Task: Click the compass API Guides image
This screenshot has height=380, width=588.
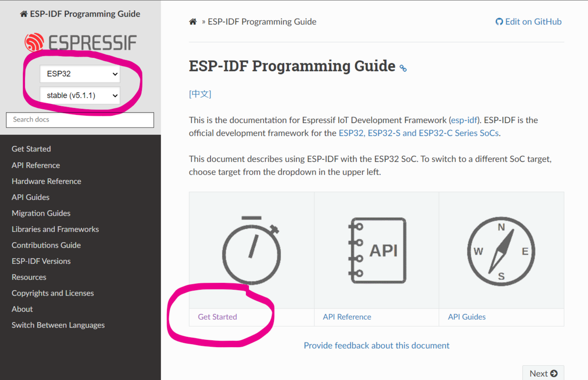Action: [x=501, y=251]
